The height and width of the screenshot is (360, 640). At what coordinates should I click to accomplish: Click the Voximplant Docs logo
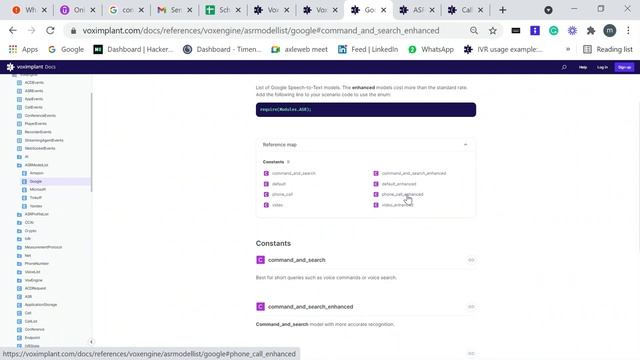[31, 67]
